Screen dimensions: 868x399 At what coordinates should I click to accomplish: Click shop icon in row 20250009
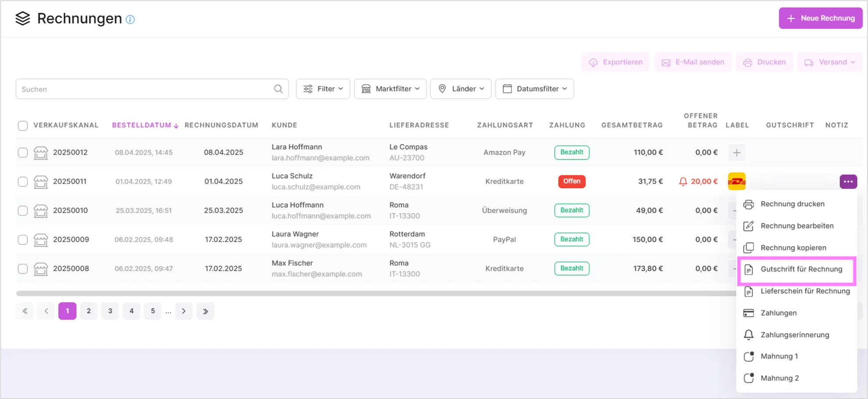click(x=41, y=240)
